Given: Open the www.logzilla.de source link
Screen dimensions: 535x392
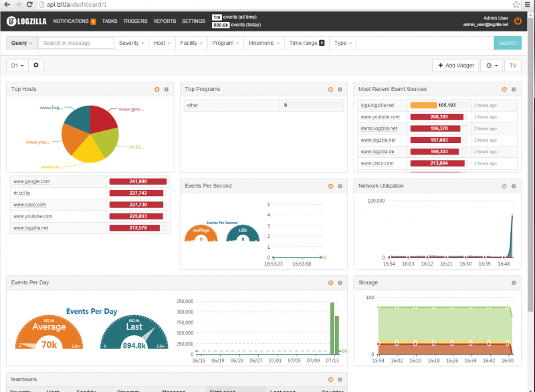Looking at the screenshot, I should (377, 152).
